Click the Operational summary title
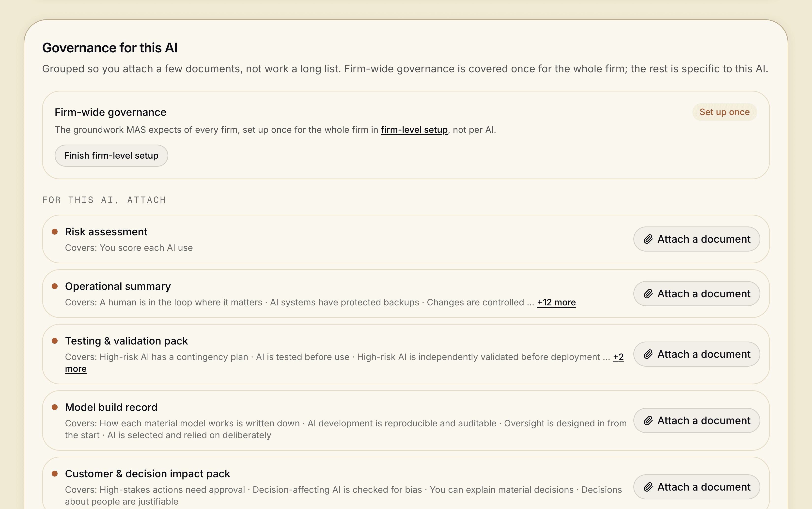The height and width of the screenshot is (509, 812). [118, 286]
